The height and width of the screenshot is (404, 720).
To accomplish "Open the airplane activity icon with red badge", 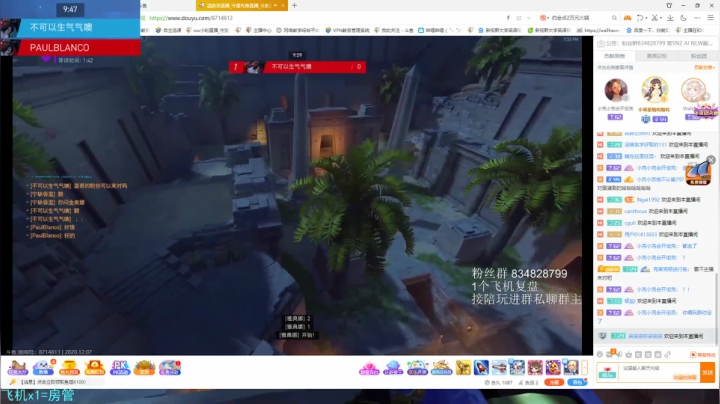I will click(x=169, y=367).
